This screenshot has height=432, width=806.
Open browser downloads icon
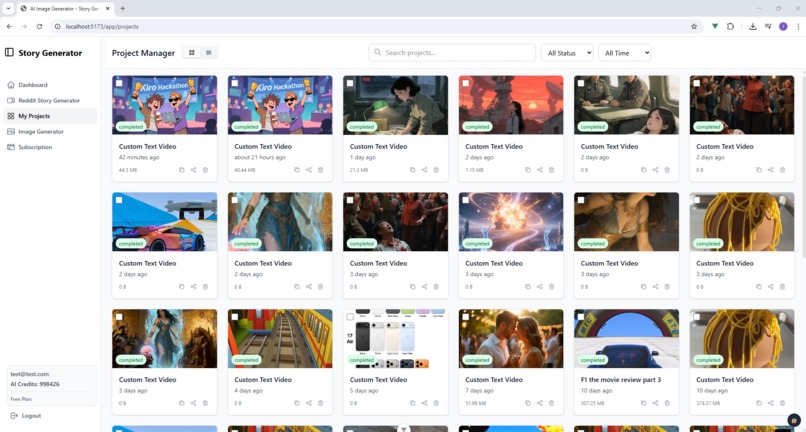pyautogui.click(x=753, y=26)
